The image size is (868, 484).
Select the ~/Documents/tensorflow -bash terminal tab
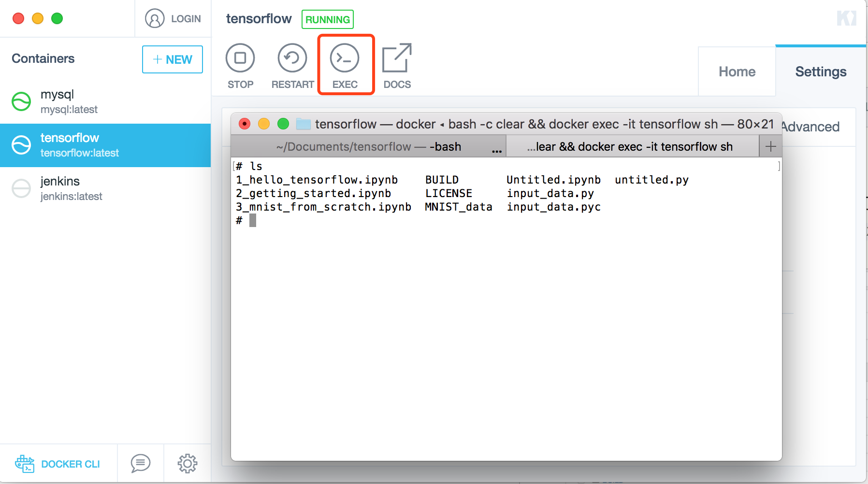click(369, 147)
